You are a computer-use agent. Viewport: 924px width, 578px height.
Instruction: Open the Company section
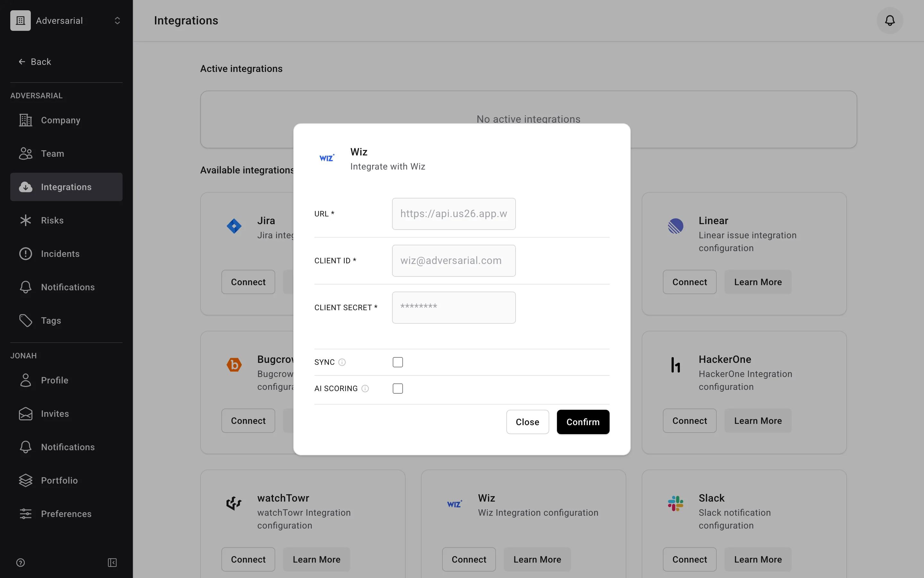(66, 120)
